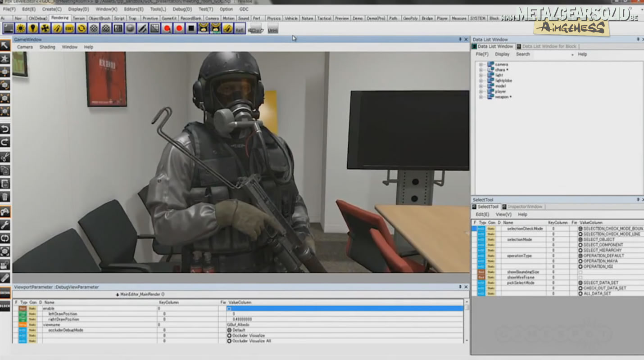Click the grid mesh icon before red record
Image resolution: width=644 pixels, height=360 pixels.
pos(154,28)
